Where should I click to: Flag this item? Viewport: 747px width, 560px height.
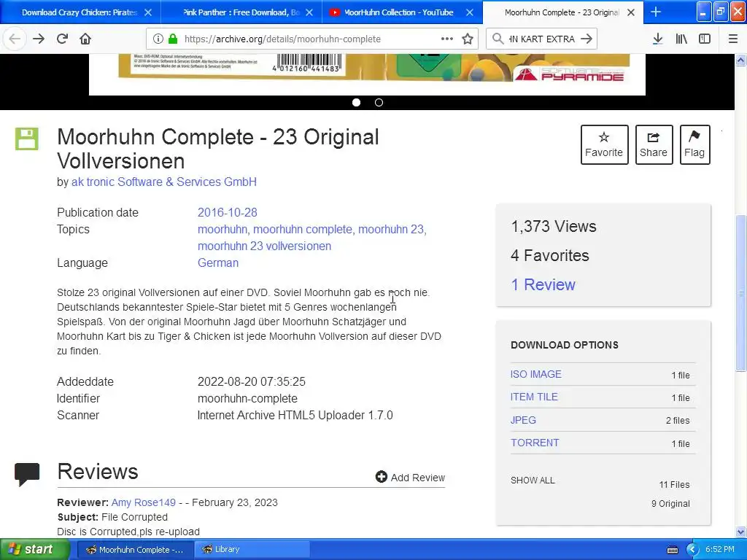694,145
